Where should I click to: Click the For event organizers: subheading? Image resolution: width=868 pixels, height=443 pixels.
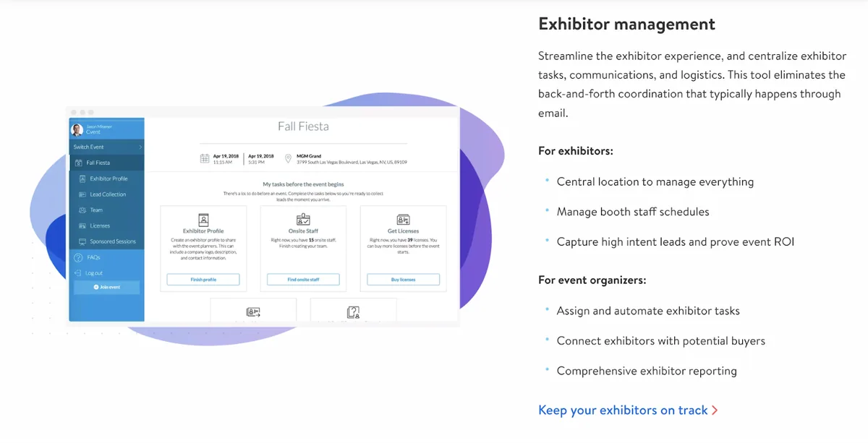pyautogui.click(x=592, y=280)
